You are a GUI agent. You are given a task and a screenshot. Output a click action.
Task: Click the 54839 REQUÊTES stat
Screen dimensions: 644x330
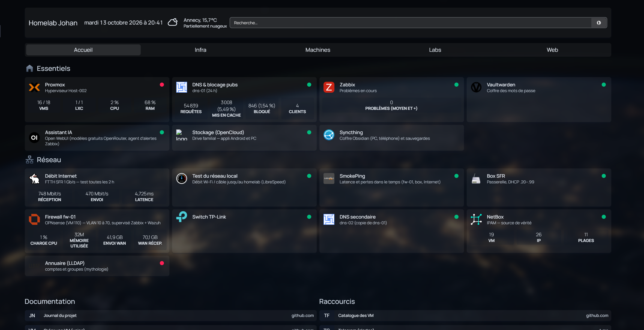[191, 108]
